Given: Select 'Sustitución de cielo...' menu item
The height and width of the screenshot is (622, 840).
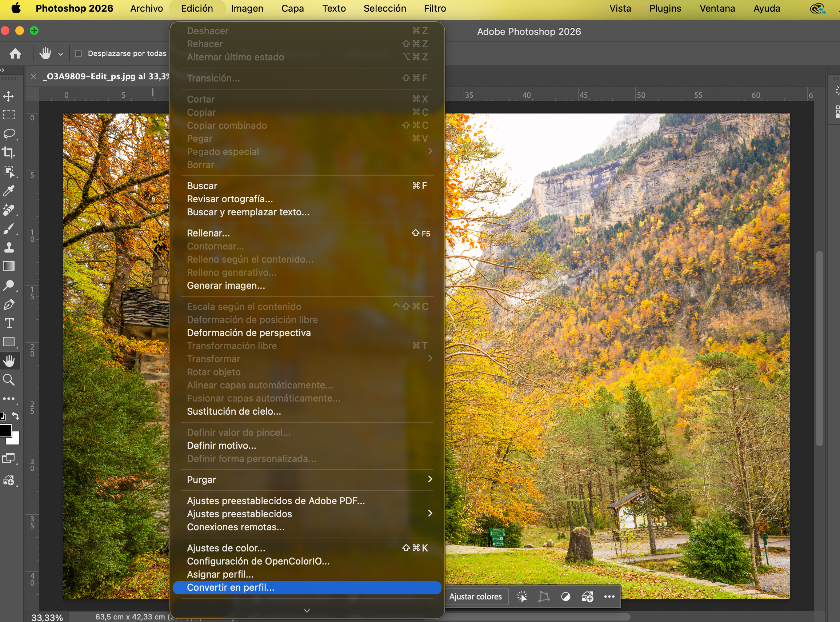Looking at the screenshot, I should (x=307, y=411).
